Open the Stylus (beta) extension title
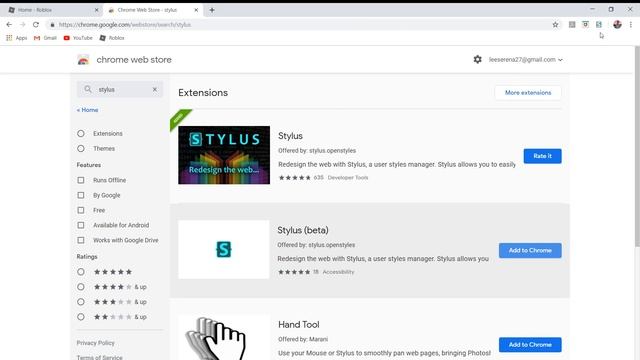Viewport: 640px width, 360px height. [303, 230]
